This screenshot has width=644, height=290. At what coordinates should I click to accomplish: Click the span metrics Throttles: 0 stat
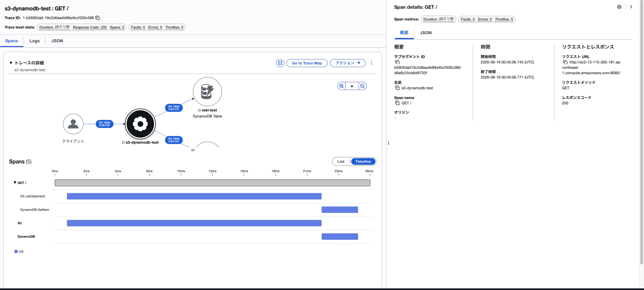tap(504, 19)
